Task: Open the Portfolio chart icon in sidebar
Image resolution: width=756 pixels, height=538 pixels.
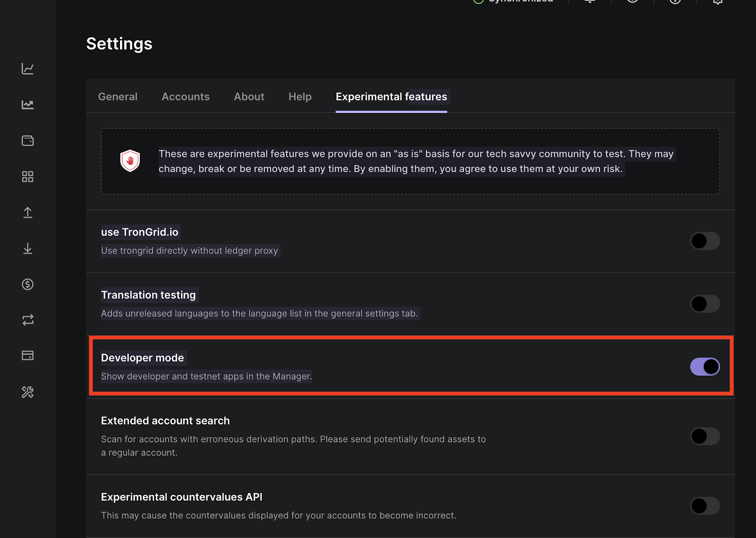Action: tap(27, 69)
